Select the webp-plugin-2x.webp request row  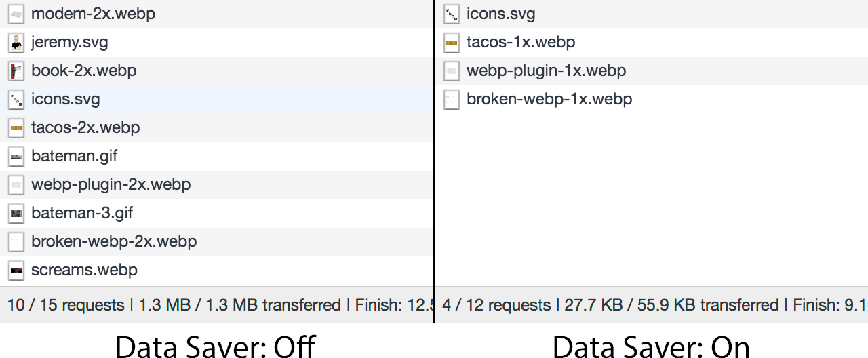click(x=111, y=184)
